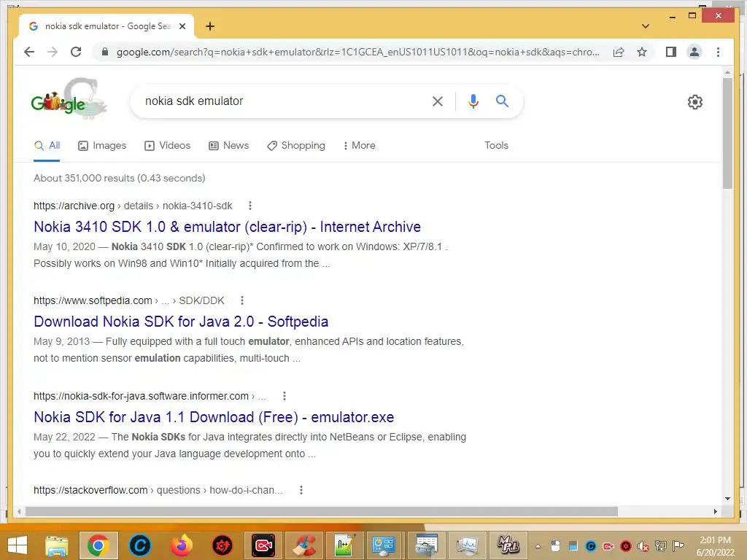
Task: Select the All results tab
Action: click(47, 146)
